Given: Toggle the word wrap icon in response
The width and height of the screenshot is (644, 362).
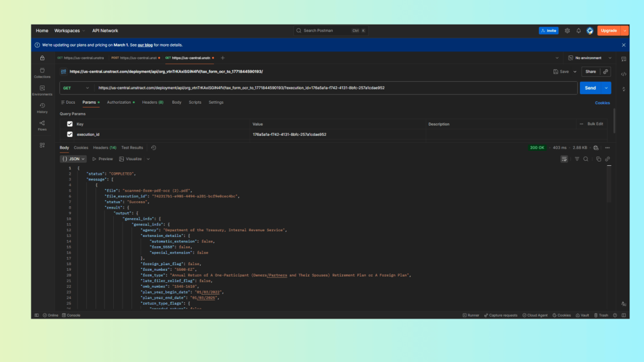Looking at the screenshot, I should (564, 159).
